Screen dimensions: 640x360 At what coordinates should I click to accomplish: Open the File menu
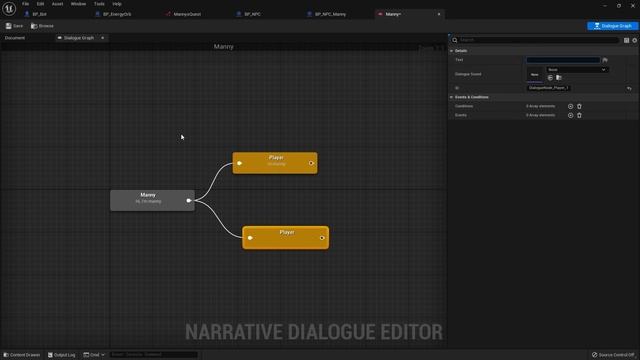tap(25, 4)
